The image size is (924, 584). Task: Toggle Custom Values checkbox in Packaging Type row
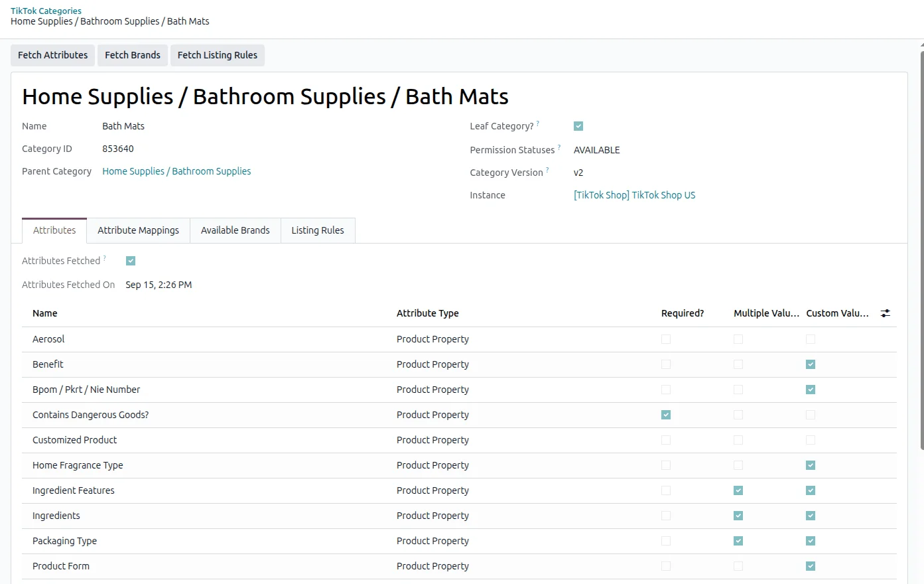(x=811, y=541)
